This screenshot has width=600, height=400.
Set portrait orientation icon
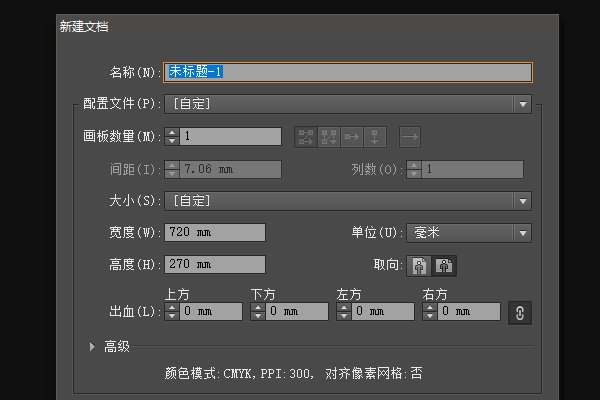(419, 266)
